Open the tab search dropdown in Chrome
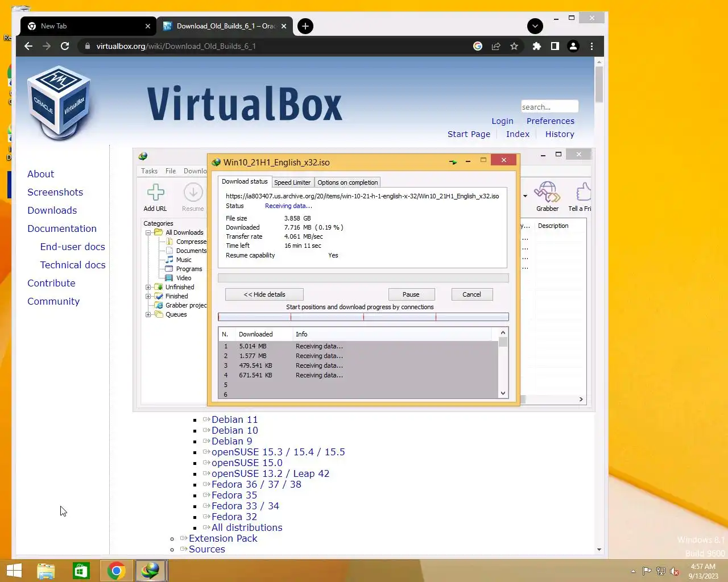Image resolution: width=728 pixels, height=582 pixels. (x=535, y=26)
